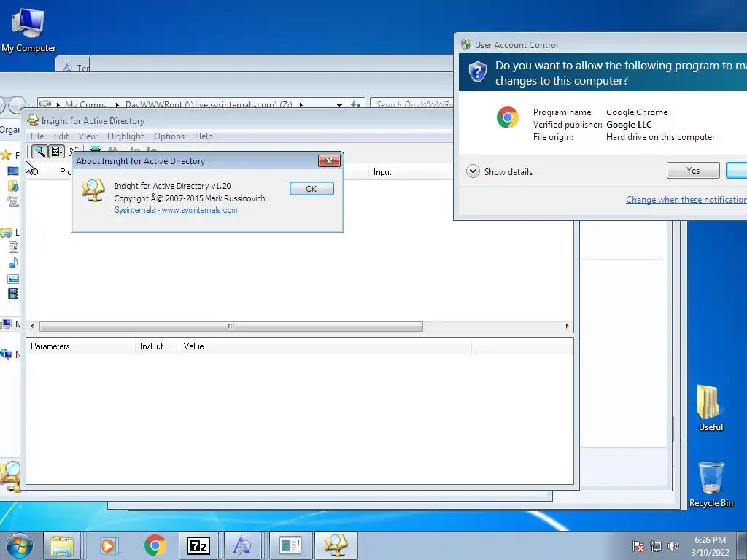Open 7-Zip from the taskbar
747x560 pixels.
pos(198,545)
